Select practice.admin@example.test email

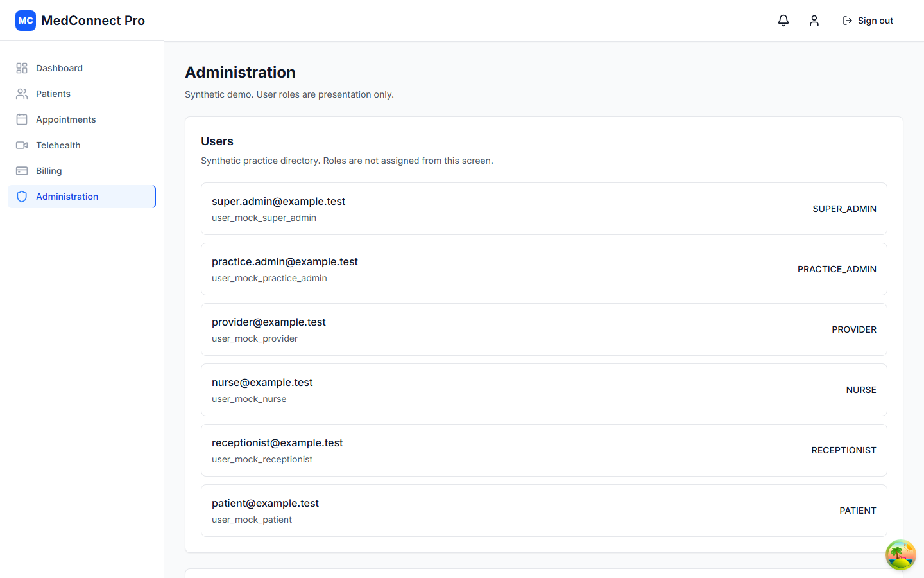tap(285, 261)
